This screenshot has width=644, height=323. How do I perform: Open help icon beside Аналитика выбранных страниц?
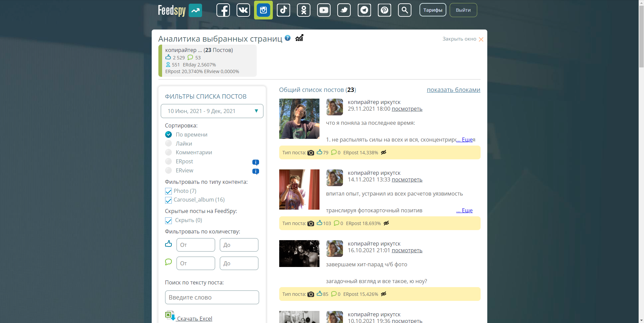click(x=288, y=38)
